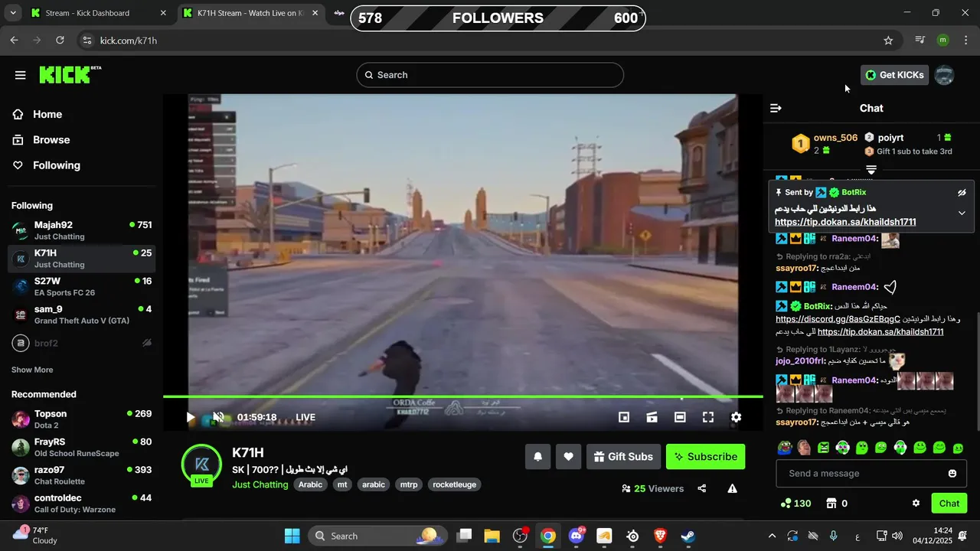Image resolution: width=980 pixels, height=551 pixels.
Task: Toggle the follow heart for K71H
Action: pyautogui.click(x=569, y=457)
